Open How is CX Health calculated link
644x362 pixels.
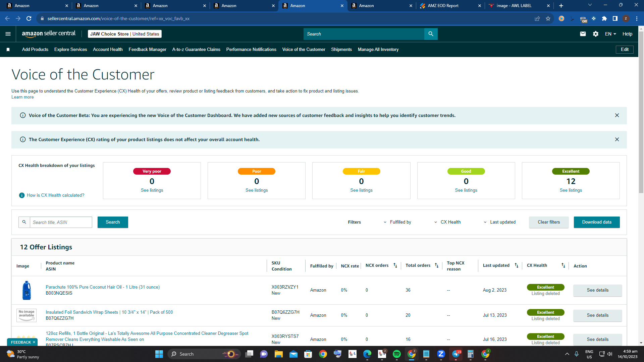coord(55,195)
